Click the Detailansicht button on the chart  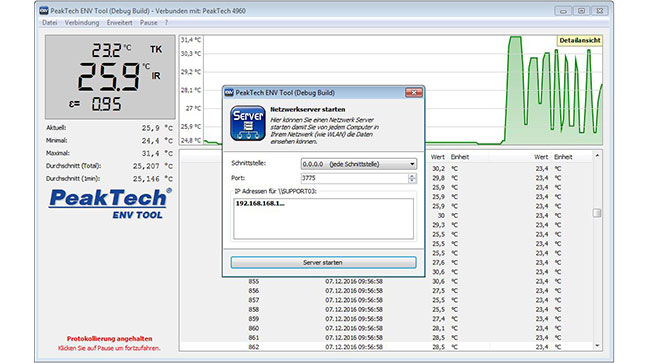tap(580, 40)
